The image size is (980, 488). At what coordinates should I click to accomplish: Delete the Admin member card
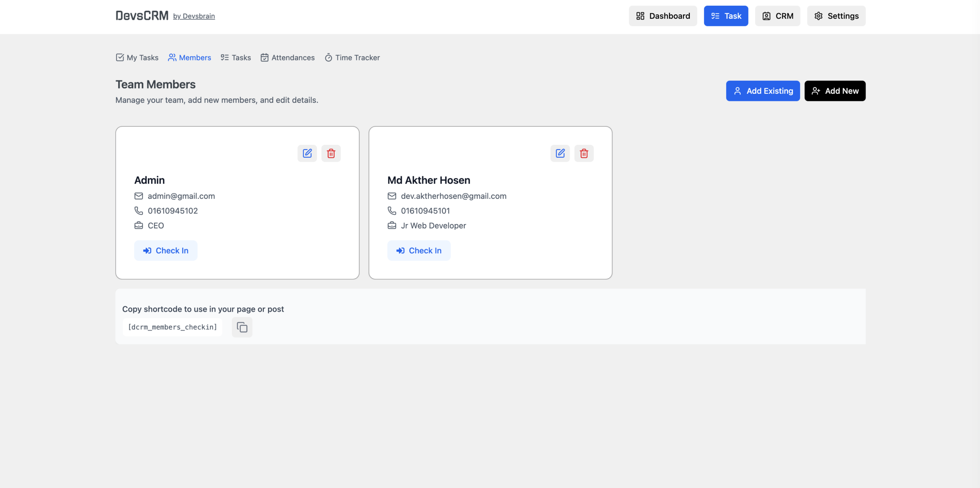331,153
